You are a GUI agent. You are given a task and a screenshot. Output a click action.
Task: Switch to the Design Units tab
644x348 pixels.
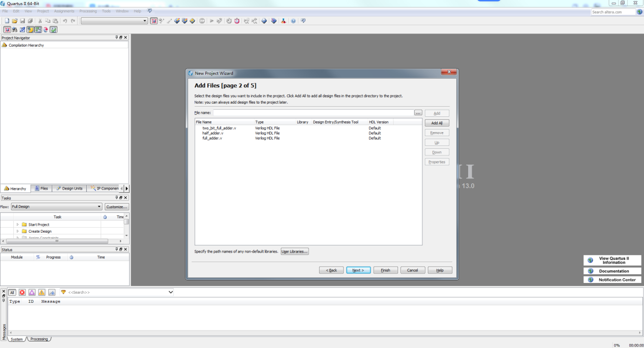coord(69,188)
